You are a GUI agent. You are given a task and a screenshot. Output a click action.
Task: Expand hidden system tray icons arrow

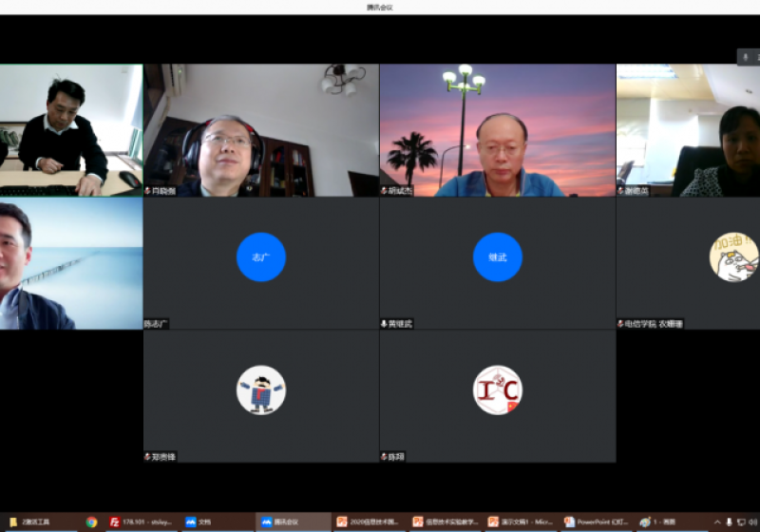click(x=717, y=522)
